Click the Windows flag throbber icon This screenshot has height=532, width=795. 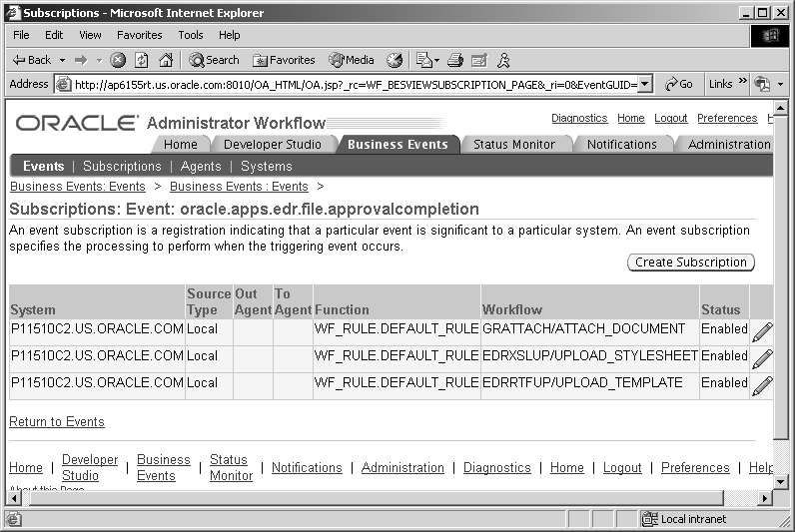[770, 36]
